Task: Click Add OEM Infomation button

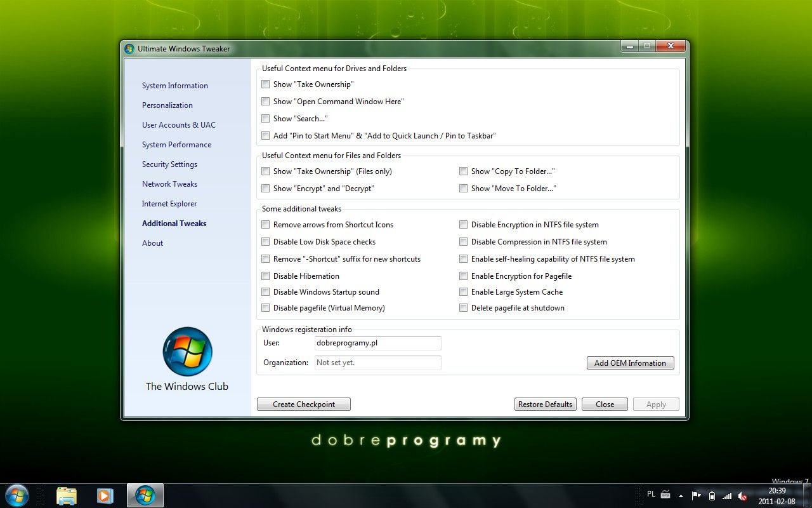Action: (630, 363)
